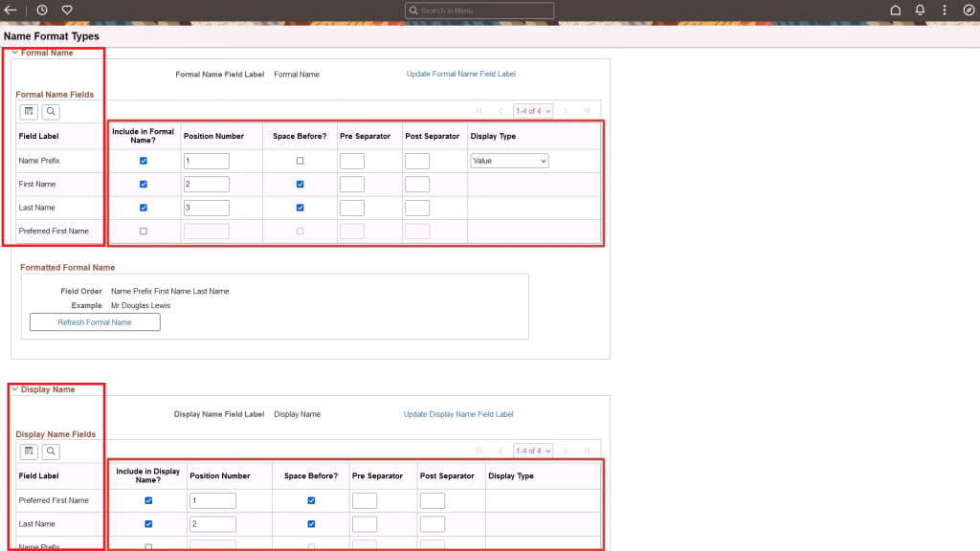This screenshot has width=980, height=551.
Task: Click the Find icon in Display Name Fields
Action: (x=51, y=451)
